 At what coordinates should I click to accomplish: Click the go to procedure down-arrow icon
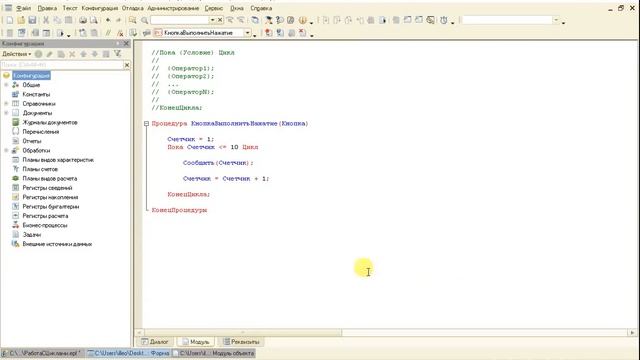point(133,33)
